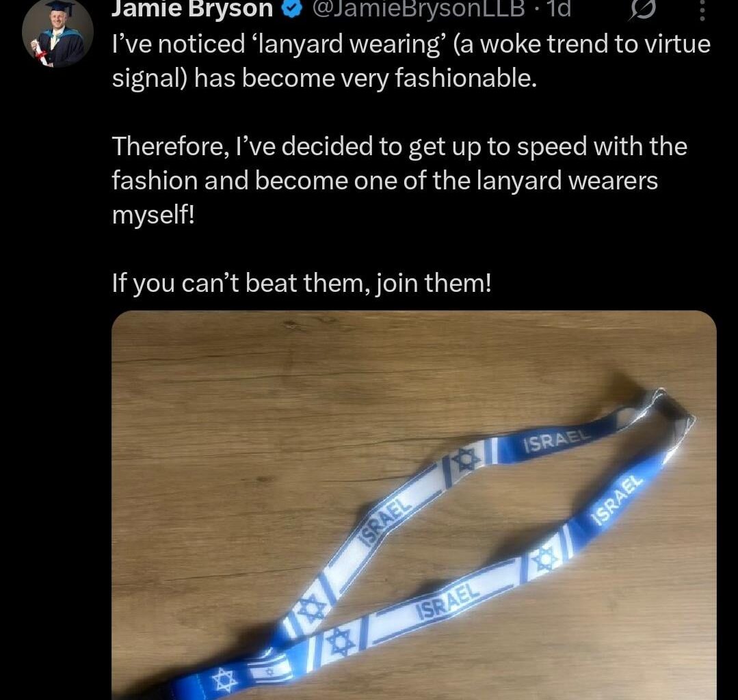Click the paragraph starting with Therefore
This screenshot has width=738, height=700.
pyautogui.click(x=399, y=180)
